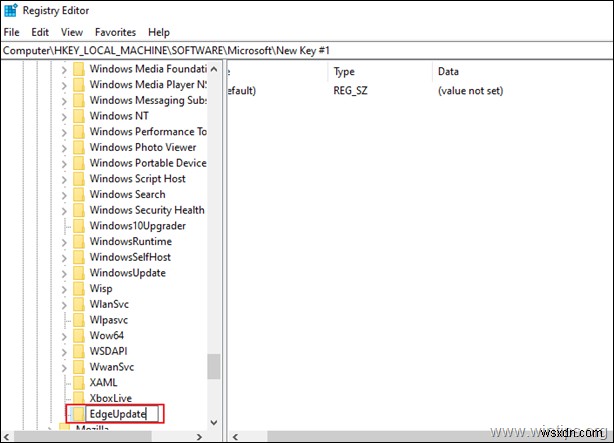The height and width of the screenshot is (443, 614).
Task: Click the Windows Media Player folder icon
Action: point(79,85)
